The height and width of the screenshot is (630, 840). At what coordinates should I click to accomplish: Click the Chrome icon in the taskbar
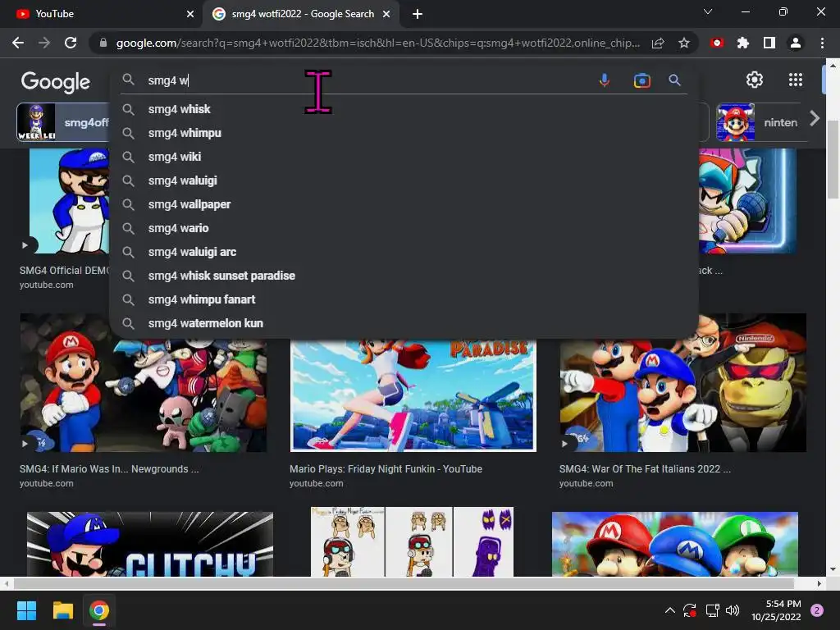click(x=99, y=610)
